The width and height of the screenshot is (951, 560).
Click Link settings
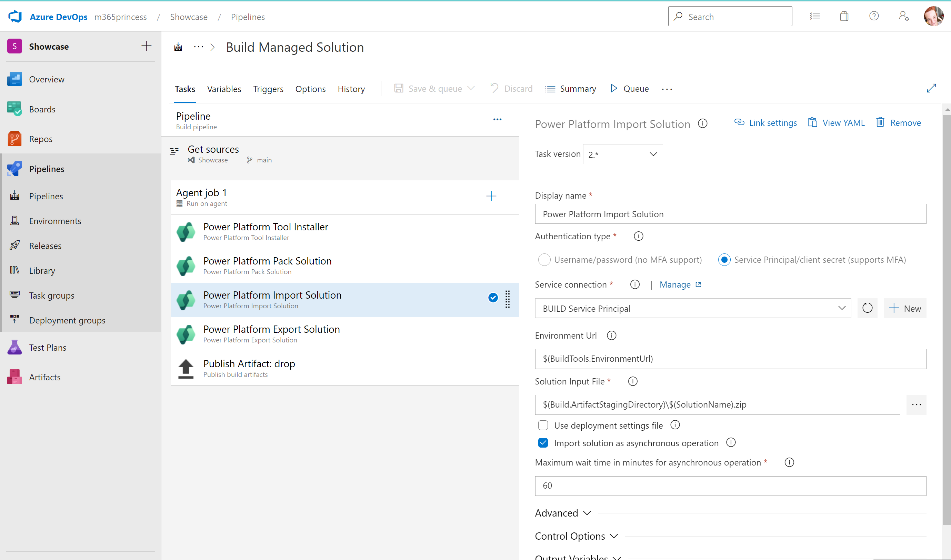click(x=765, y=123)
